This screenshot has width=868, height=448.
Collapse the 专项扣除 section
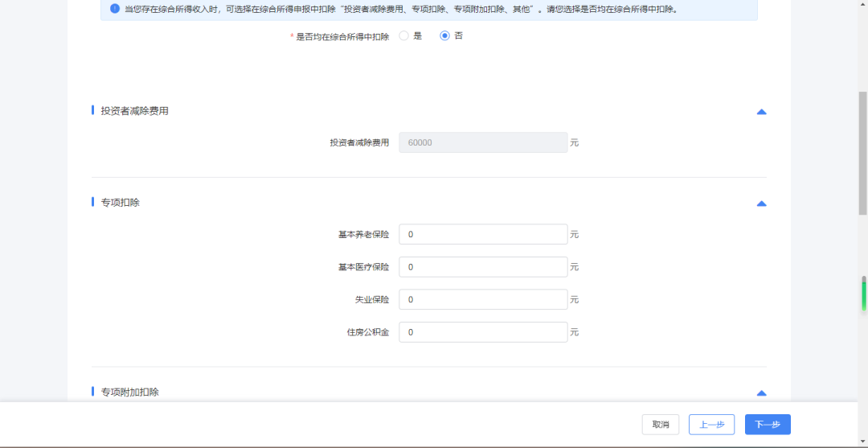761,203
